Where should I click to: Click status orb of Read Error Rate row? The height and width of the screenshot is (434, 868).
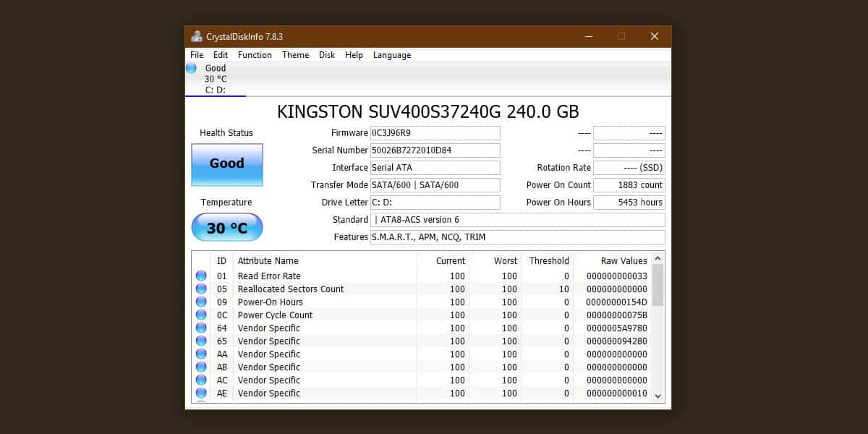pyautogui.click(x=201, y=276)
